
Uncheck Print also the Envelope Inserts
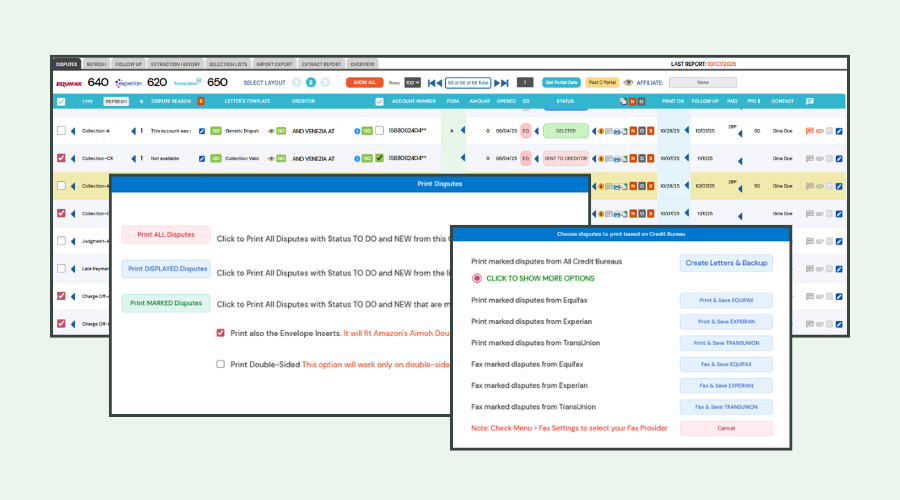(220, 333)
